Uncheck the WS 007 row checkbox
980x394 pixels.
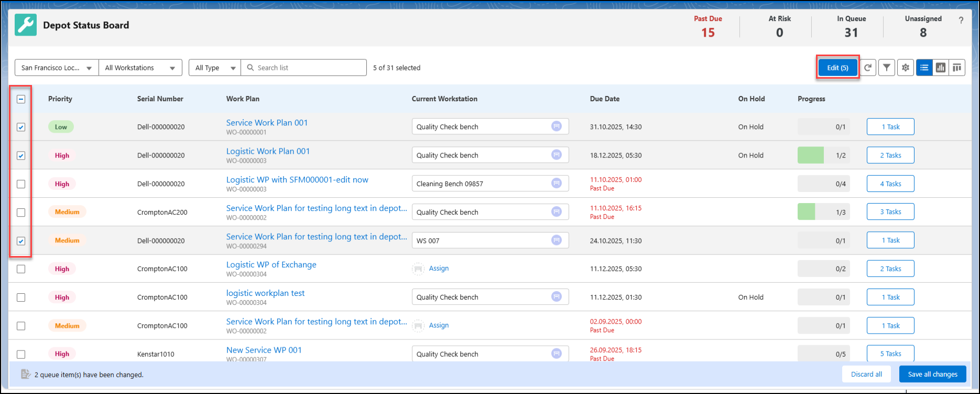click(x=21, y=241)
